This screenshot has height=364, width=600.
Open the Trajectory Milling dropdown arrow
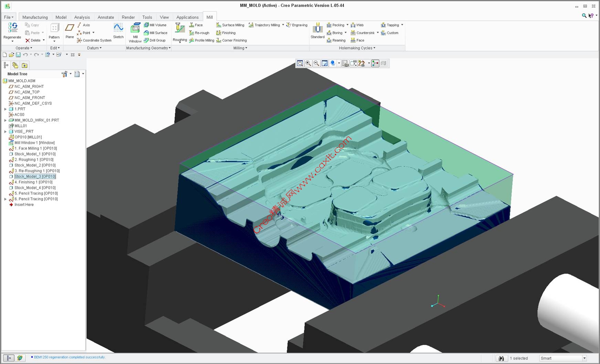[x=283, y=25]
